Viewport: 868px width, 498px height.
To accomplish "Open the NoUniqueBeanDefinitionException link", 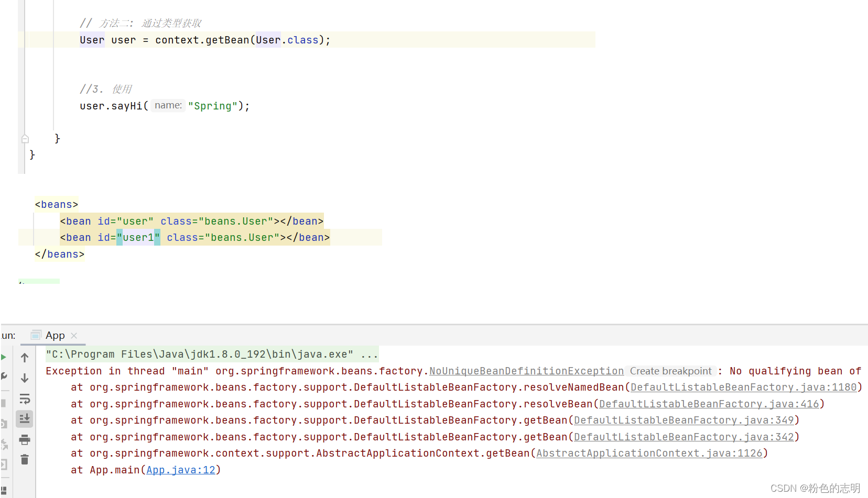I will (x=526, y=371).
